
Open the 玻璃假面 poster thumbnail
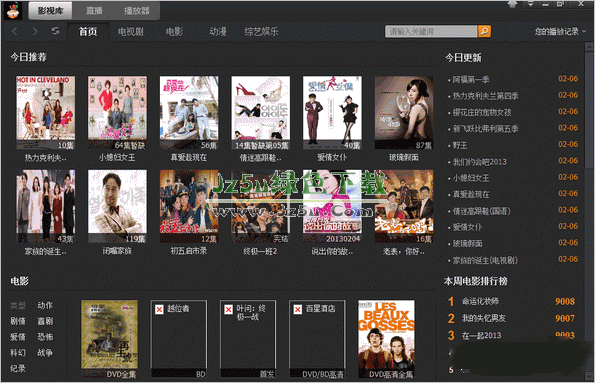click(404, 112)
